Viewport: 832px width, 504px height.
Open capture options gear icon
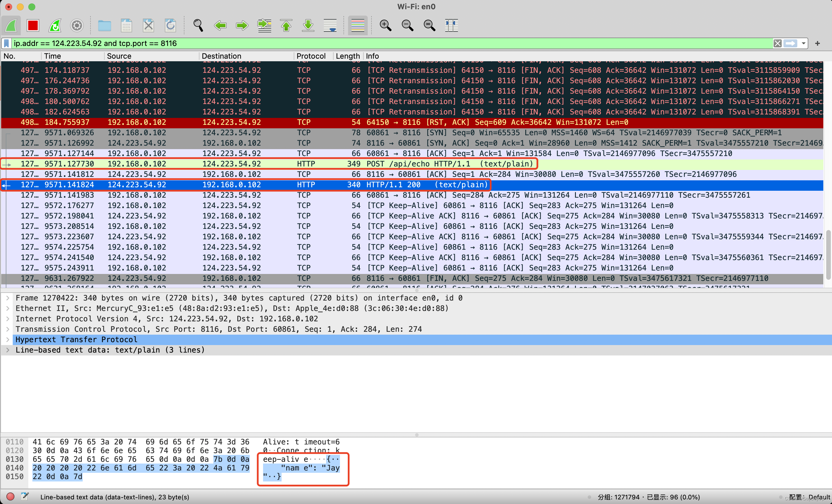coord(77,25)
